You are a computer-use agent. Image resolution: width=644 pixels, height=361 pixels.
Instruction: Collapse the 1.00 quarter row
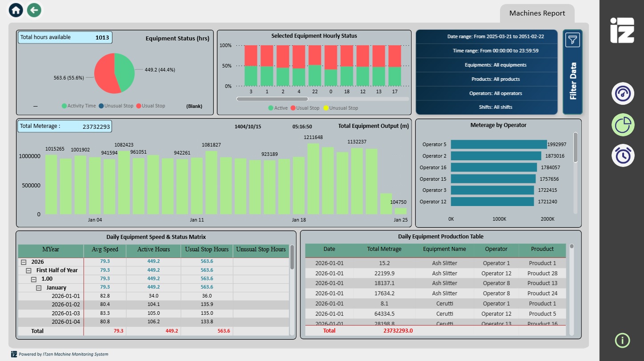[x=33, y=279]
